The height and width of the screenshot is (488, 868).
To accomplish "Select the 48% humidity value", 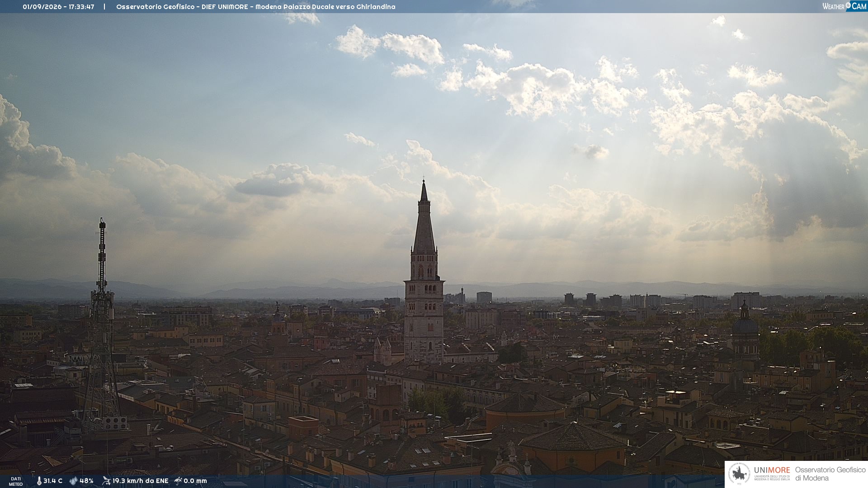I will point(86,481).
